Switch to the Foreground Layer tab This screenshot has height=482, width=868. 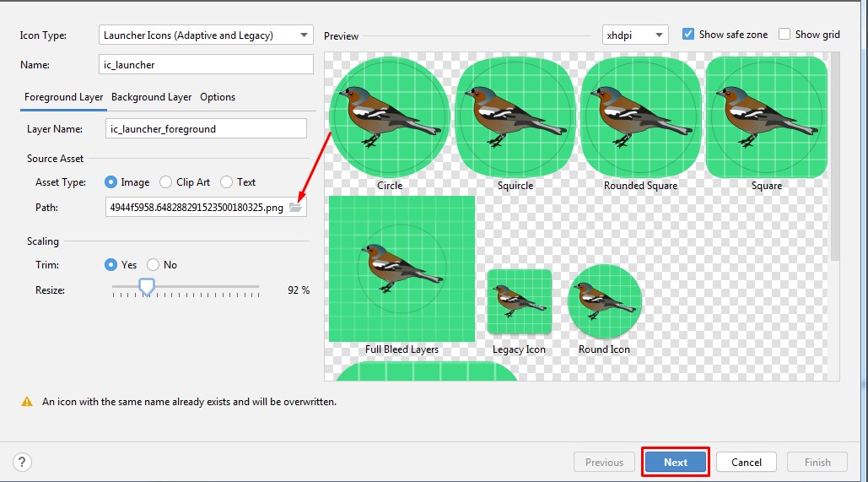click(63, 97)
